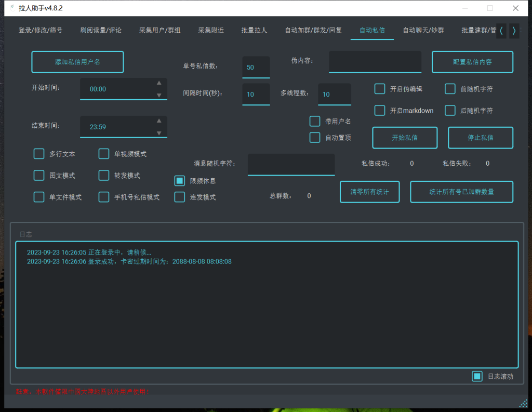The height and width of the screenshot is (412, 532).
Task: Disable the checked 限频休息 checkbox
Action: pos(179,180)
